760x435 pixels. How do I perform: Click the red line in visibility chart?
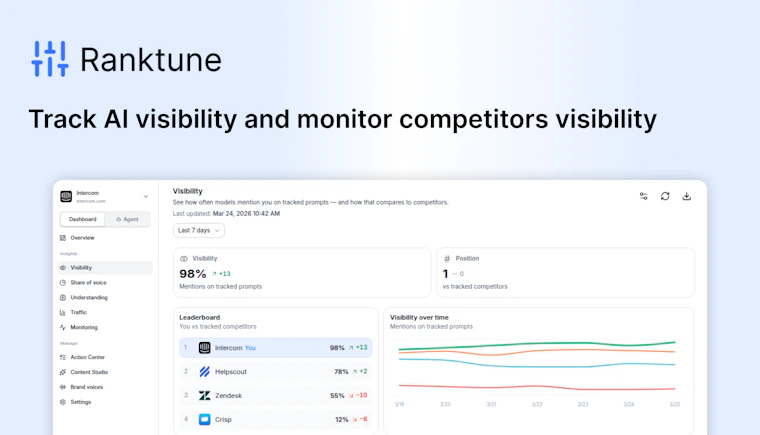tap(537, 387)
